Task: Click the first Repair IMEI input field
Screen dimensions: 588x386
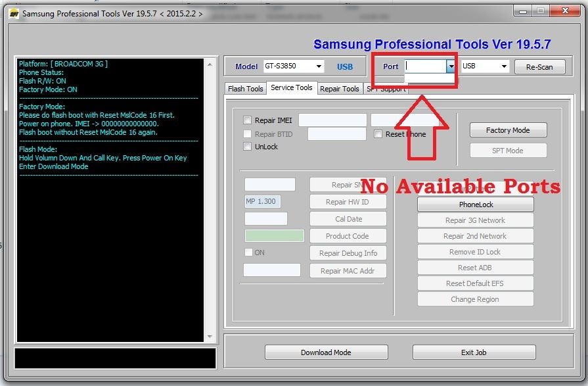Action: coord(332,120)
